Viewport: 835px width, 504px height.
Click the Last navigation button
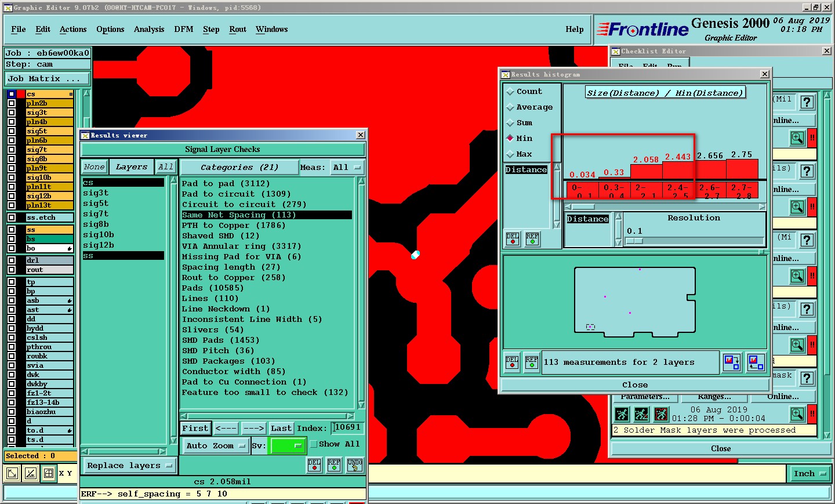pyautogui.click(x=281, y=429)
